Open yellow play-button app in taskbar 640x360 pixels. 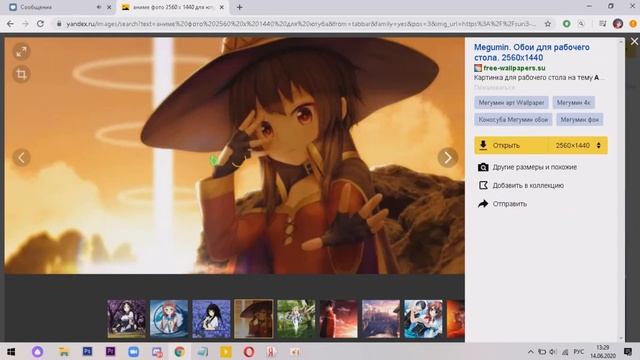tap(226, 351)
